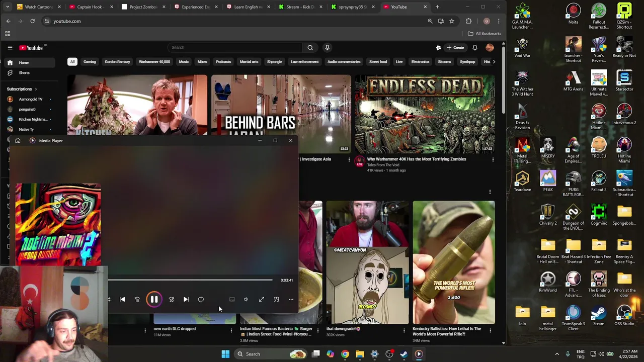The height and width of the screenshot is (362, 644).
Task: Open RimWorld desktop shortcut
Action: [548, 282]
